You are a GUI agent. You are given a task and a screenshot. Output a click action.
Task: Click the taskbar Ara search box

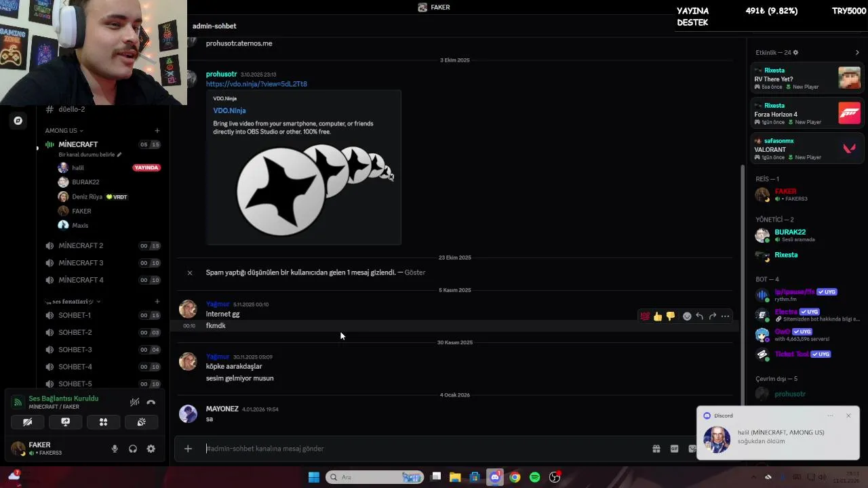tap(374, 477)
